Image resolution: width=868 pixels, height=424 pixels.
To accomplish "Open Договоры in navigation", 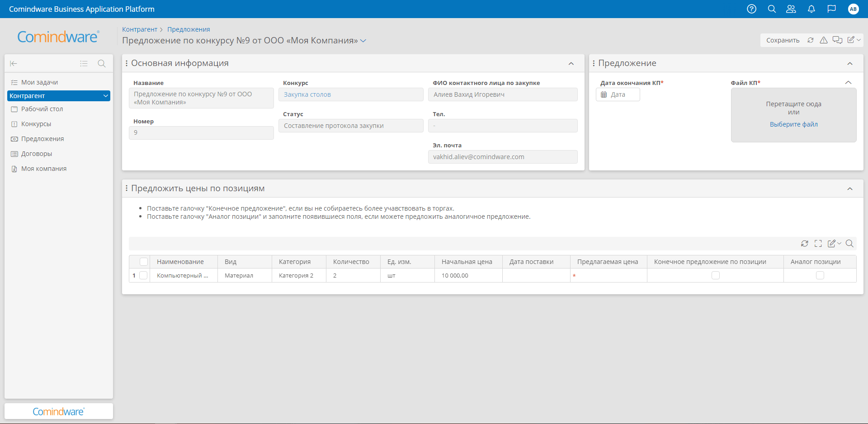I will (37, 154).
